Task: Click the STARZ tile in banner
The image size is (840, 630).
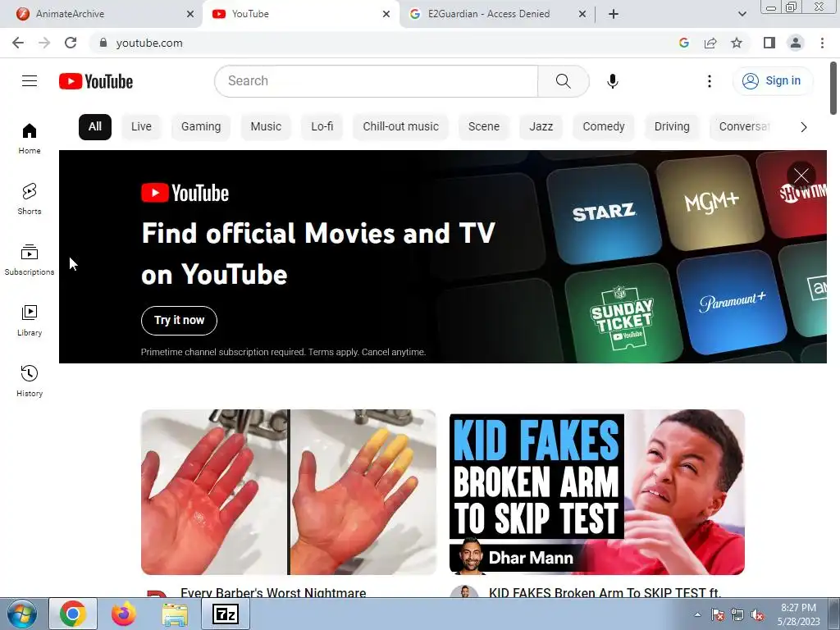Action: [x=605, y=212]
